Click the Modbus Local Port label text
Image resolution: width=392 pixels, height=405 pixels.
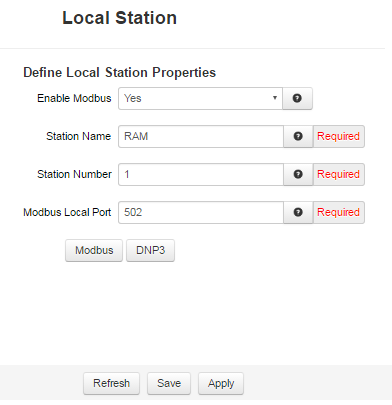67,212
